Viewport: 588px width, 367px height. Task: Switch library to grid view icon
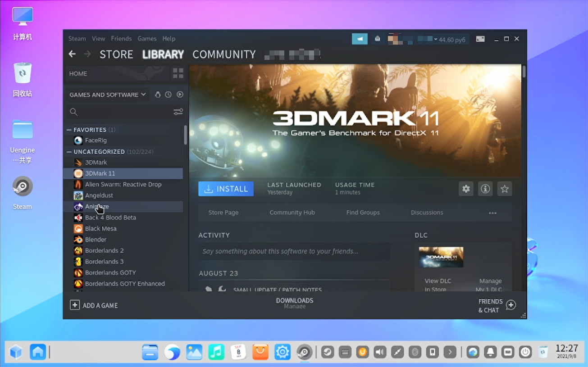pos(178,73)
